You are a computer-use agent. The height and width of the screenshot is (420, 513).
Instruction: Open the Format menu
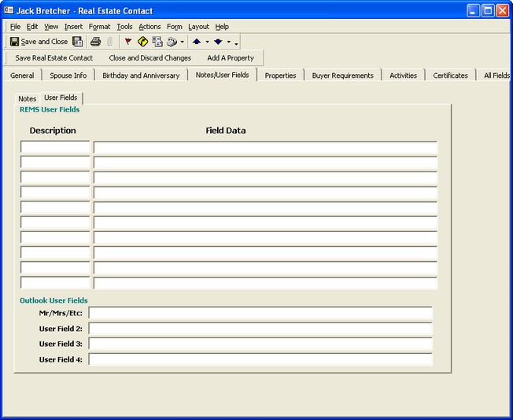point(99,27)
